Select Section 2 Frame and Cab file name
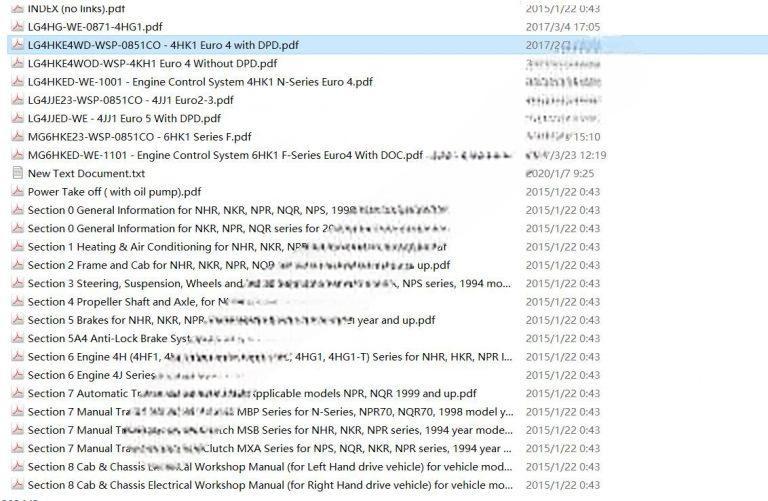This screenshot has height=501, width=768. pos(239,265)
